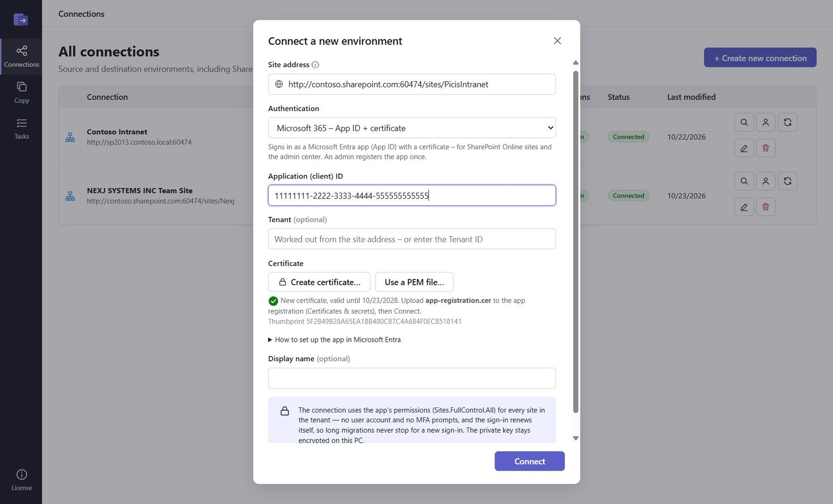Focus the Tenant optional input field
Viewport: 833px width, 504px height.
(x=412, y=239)
